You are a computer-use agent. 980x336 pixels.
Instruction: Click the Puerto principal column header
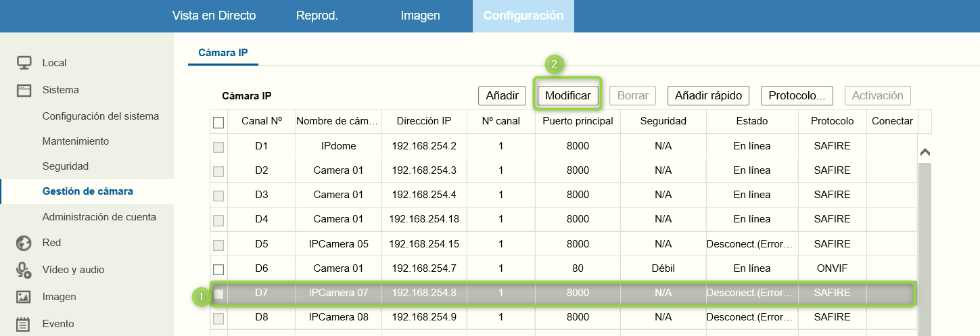point(578,121)
